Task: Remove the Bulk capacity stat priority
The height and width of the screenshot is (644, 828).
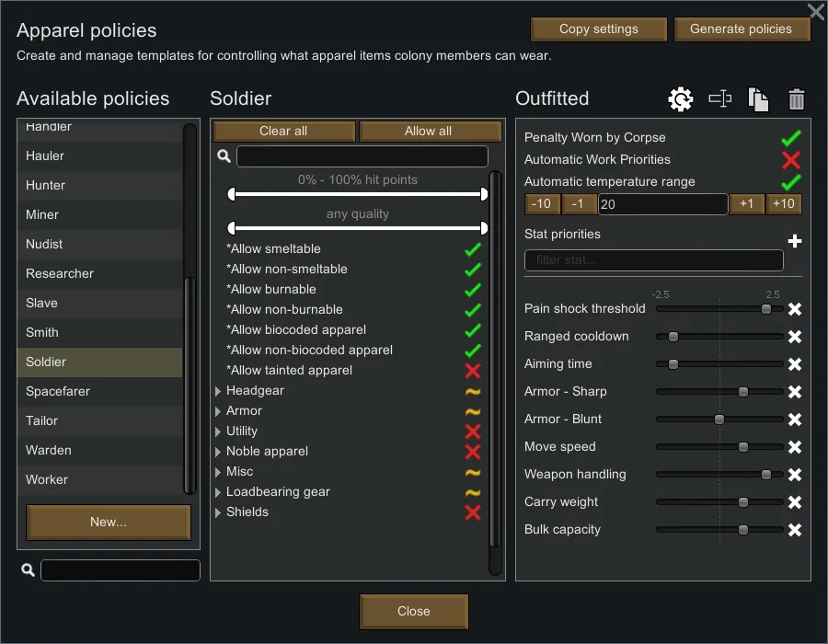Action: pos(795,530)
